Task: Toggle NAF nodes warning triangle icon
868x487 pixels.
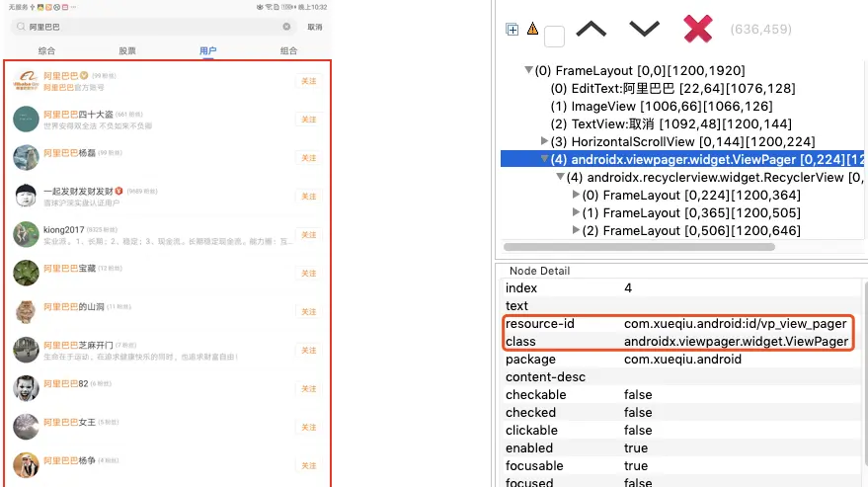Action: [532, 29]
